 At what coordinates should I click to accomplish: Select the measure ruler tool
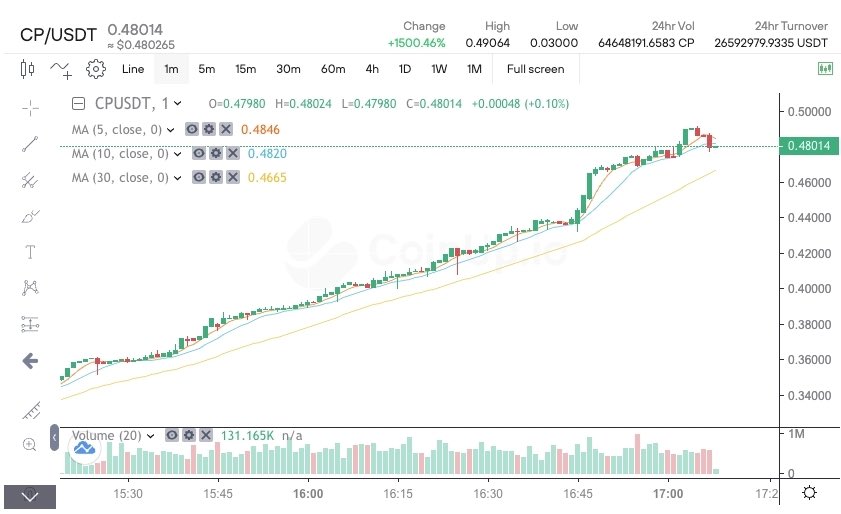(29, 409)
